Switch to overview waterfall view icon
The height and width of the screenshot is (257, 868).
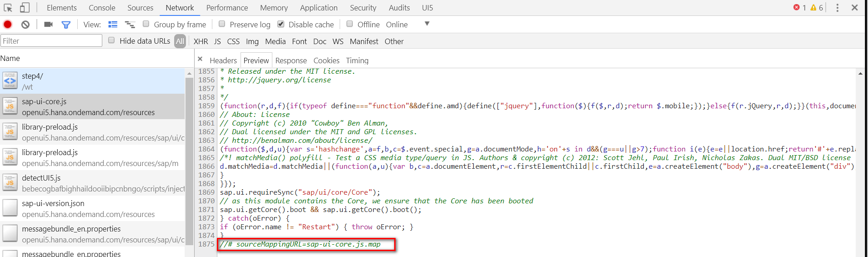click(130, 25)
